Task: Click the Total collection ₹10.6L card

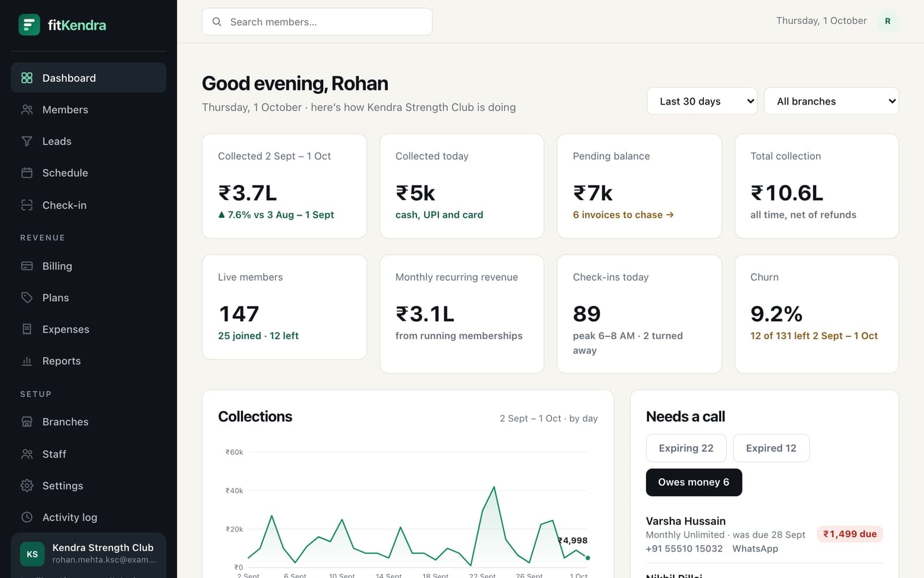Action: pos(817,186)
